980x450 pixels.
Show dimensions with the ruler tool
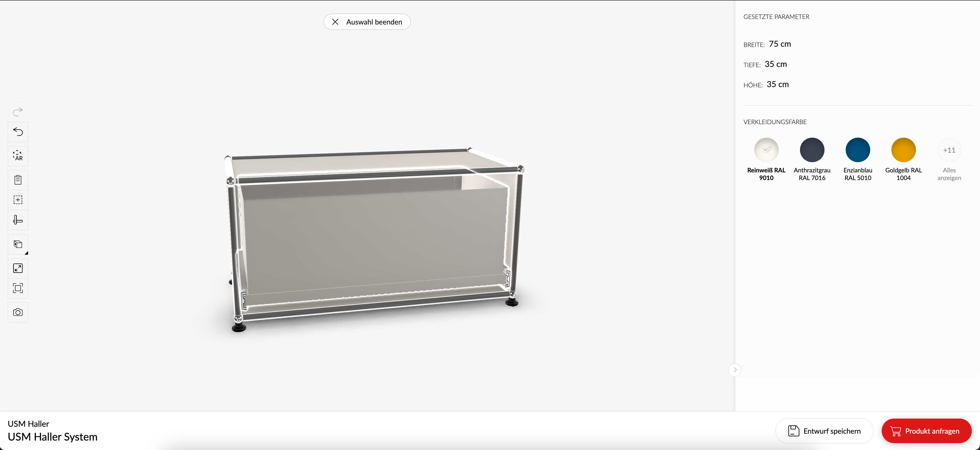pos(18,220)
